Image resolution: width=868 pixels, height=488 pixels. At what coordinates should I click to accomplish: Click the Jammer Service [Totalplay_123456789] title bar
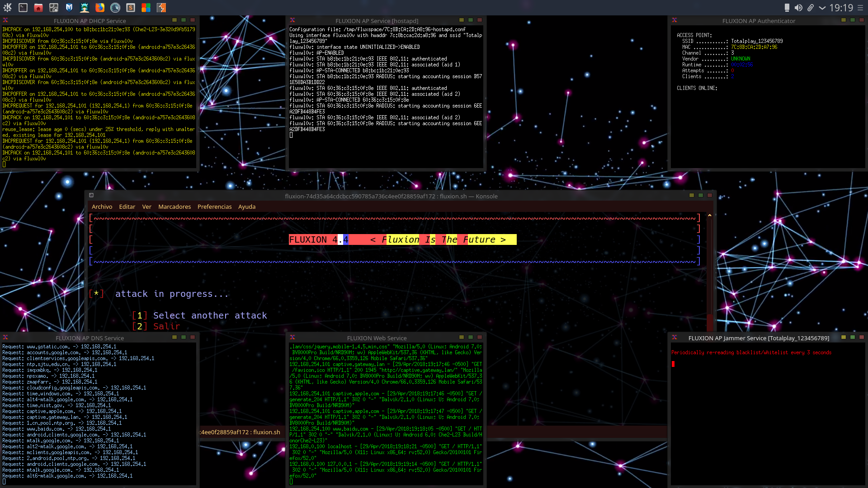[759, 338]
